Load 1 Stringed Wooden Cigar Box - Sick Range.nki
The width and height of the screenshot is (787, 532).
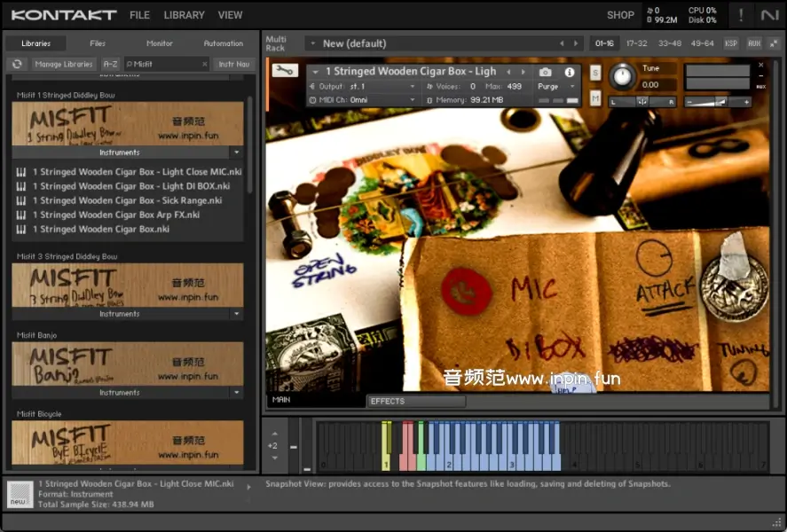[x=127, y=200]
